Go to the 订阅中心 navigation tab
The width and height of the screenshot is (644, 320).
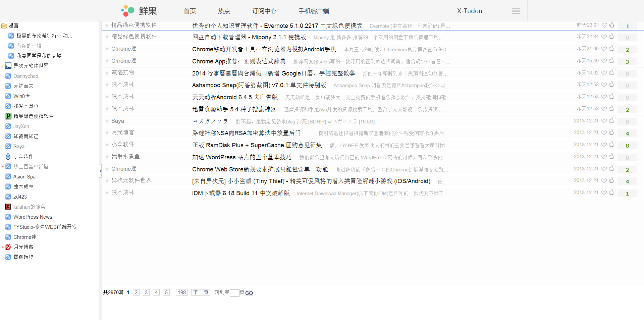[x=264, y=11]
